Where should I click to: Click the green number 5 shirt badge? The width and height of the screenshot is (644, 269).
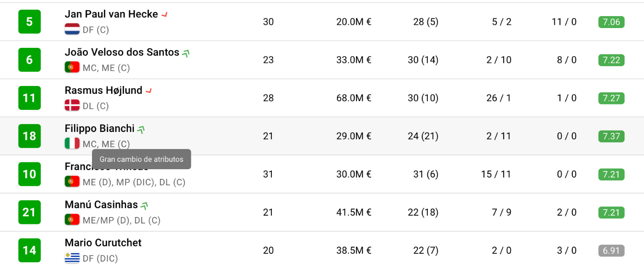[29, 22]
